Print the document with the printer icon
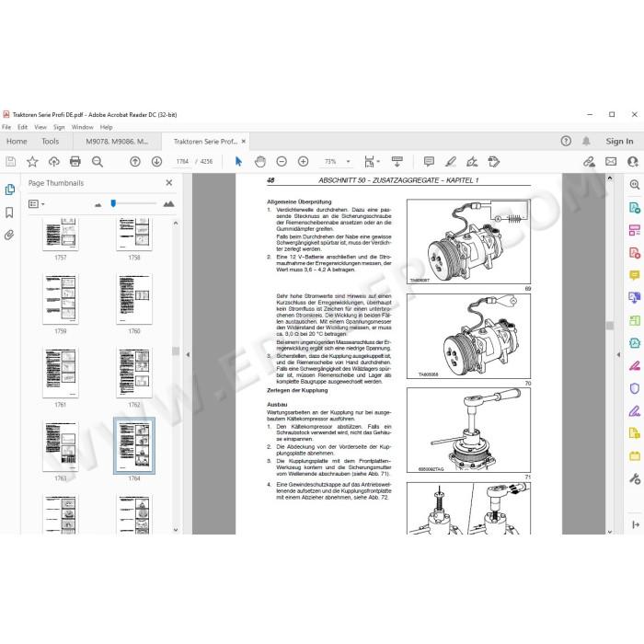The height and width of the screenshot is (644, 644). (x=75, y=162)
